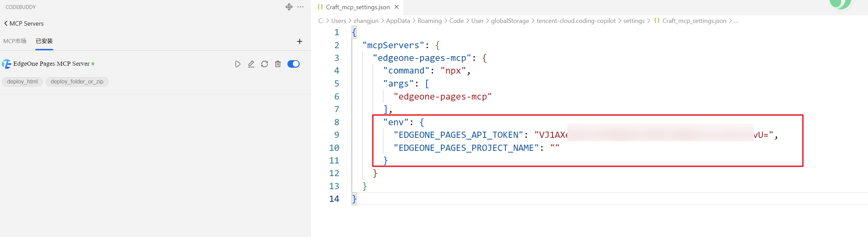
Task: Open Craft_mcp_settings.json breadcrumb segment
Action: pos(694,21)
